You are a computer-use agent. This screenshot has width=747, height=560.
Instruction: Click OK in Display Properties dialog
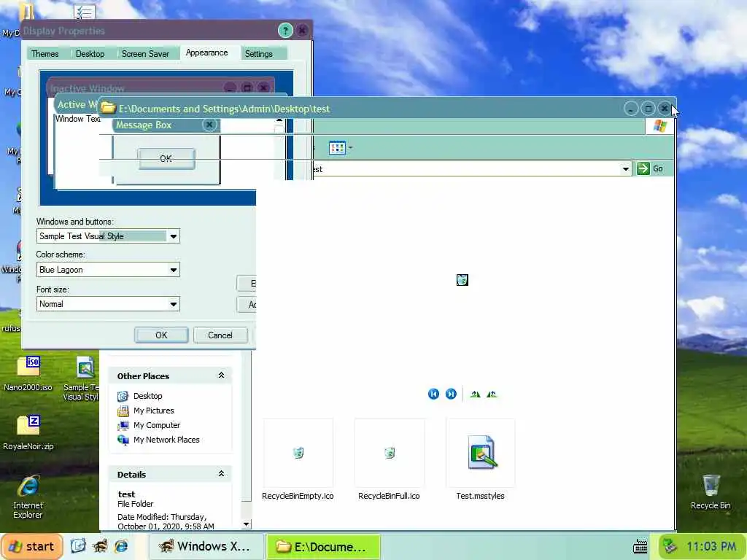(161, 335)
